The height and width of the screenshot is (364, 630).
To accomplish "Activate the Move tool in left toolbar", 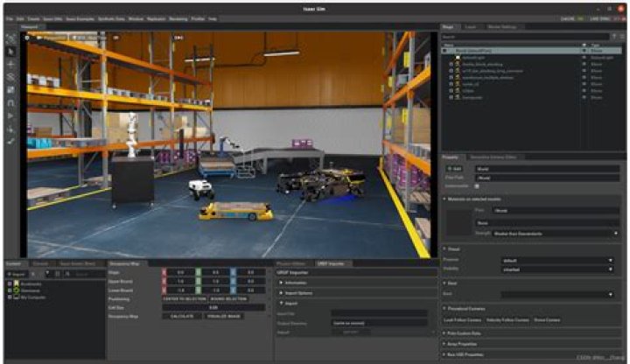I will [x=10, y=64].
